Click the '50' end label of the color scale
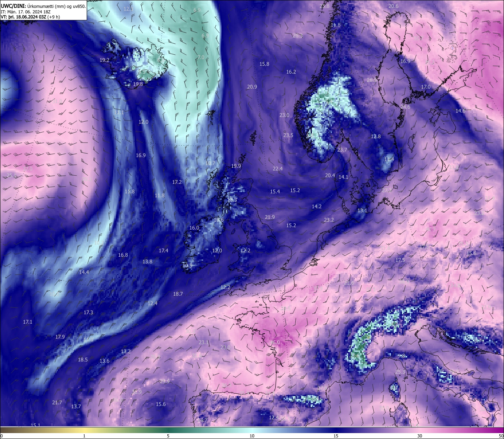This screenshot has width=504, height=439. (501, 436)
